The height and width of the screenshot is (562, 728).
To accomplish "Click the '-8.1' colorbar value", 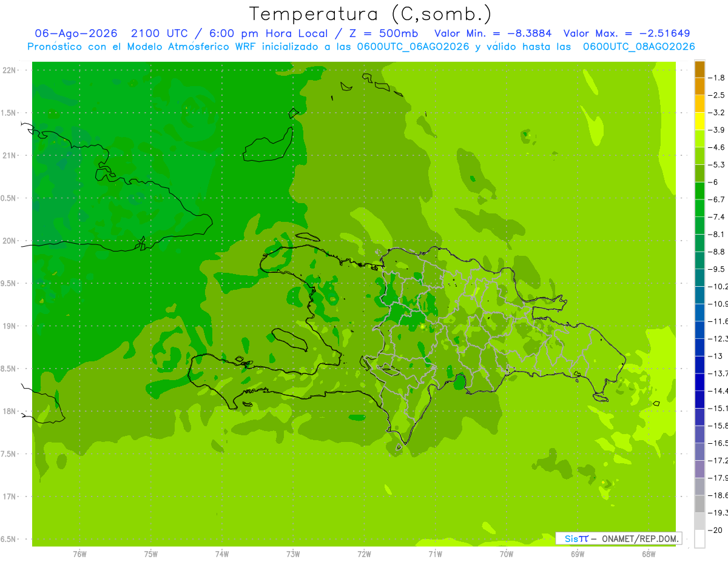I will click(718, 235).
